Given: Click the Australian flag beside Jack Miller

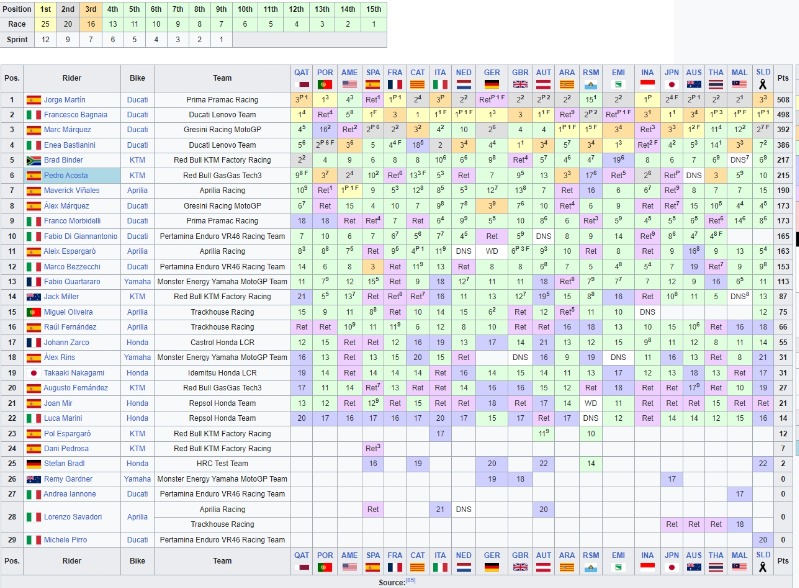Looking at the screenshot, I should pos(34,297).
